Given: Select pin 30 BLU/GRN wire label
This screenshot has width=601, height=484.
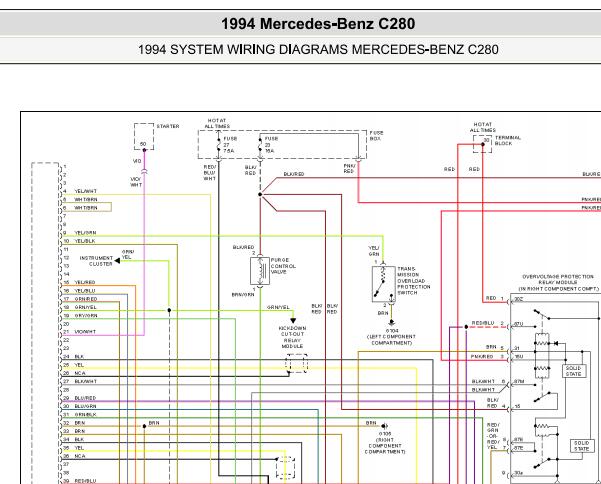Looking at the screenshot, I should click(85, 406).
